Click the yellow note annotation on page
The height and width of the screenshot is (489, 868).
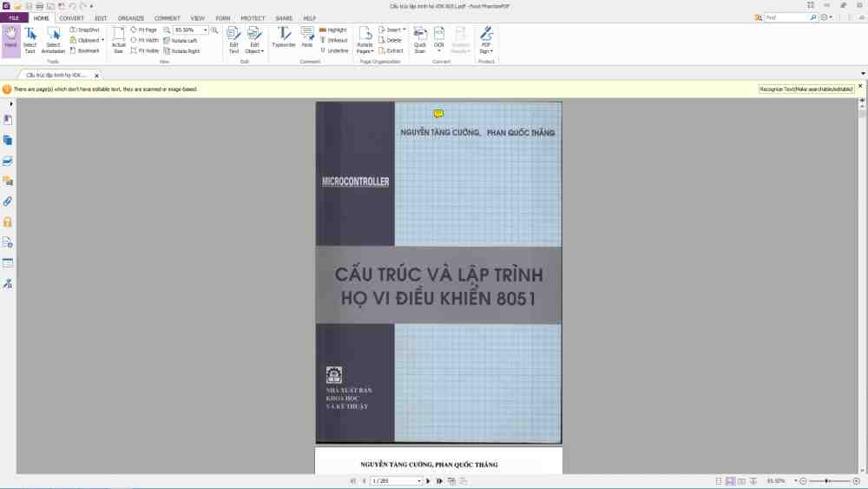438,114
